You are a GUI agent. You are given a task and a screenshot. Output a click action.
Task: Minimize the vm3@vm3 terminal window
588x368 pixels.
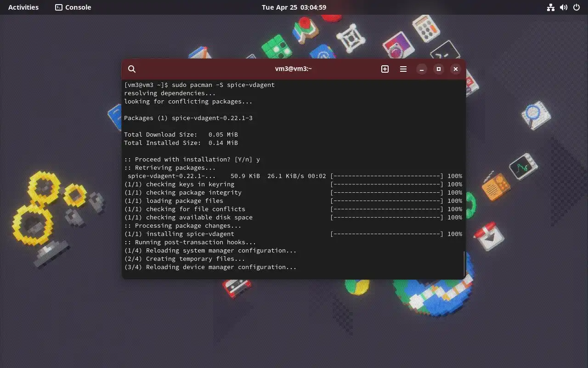pos(421,69)
